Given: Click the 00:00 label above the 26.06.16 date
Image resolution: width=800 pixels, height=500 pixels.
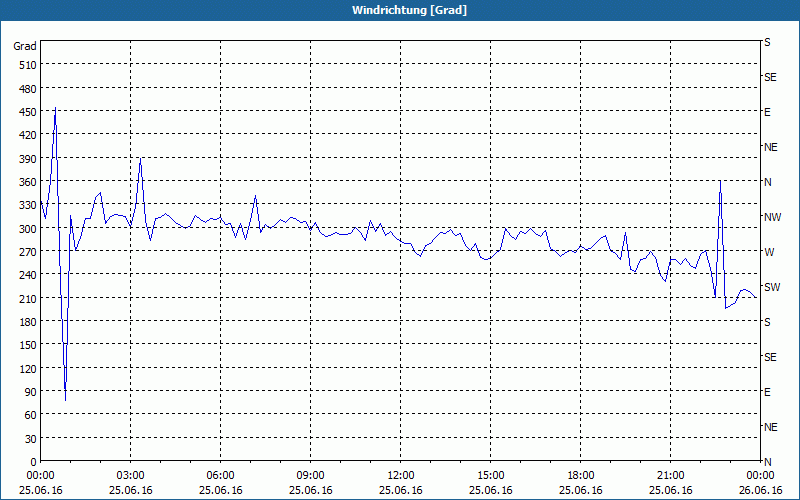Looking at the screenshot, I should point(760,476).
